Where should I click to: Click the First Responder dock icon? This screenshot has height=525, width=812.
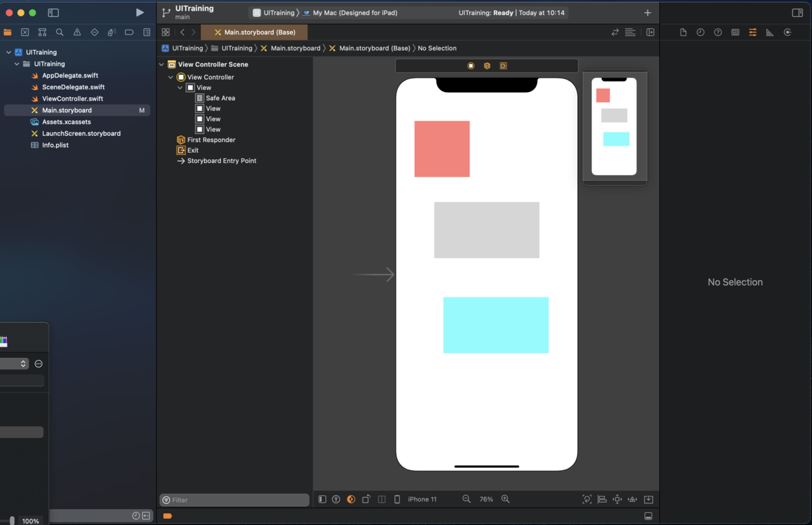point(487,66)
